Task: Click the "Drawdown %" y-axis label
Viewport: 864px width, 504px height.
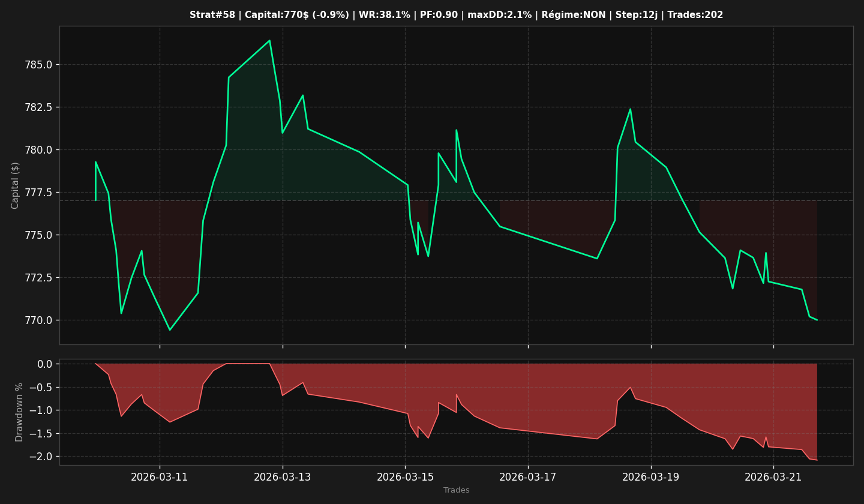Action: (19, 412)
